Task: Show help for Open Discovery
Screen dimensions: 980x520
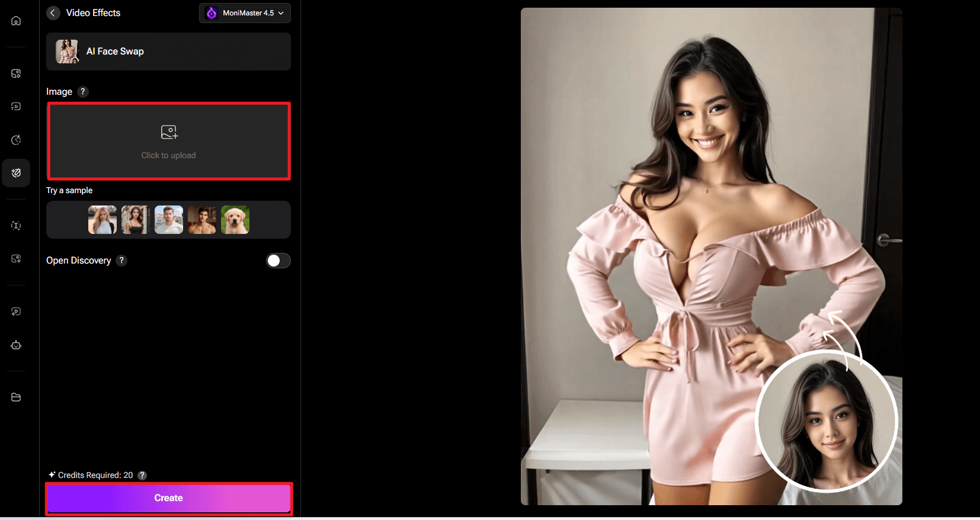Action: 121,260
